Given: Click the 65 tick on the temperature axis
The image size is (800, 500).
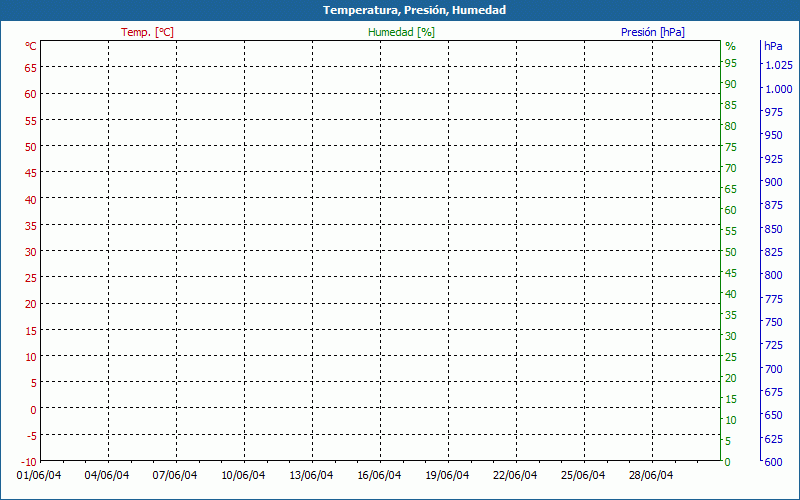Looking at the screenshot, I should (31, 68).
